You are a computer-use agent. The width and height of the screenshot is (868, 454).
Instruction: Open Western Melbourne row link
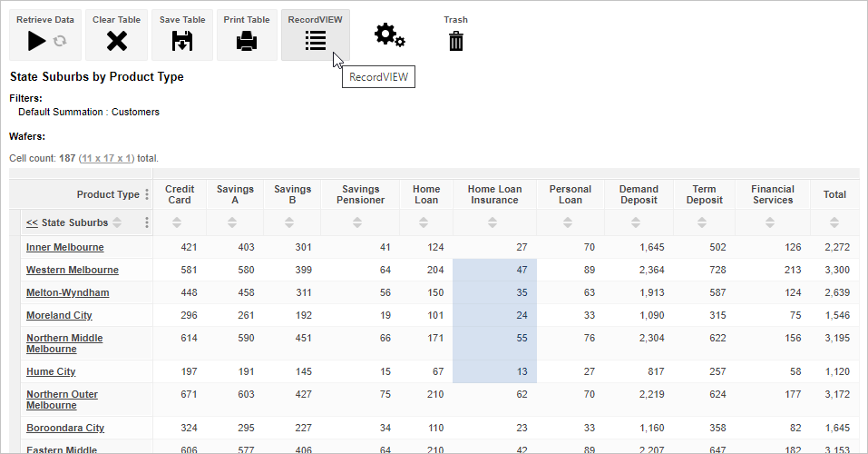[x=72, y=270]
